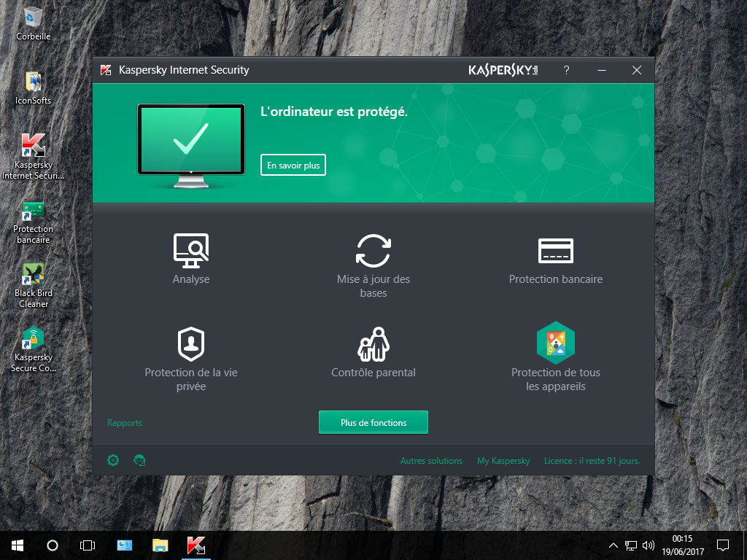This screenshot has width=747, height=560.
Task: Select the Corbeille desktop icon
Action: (34, 24)
